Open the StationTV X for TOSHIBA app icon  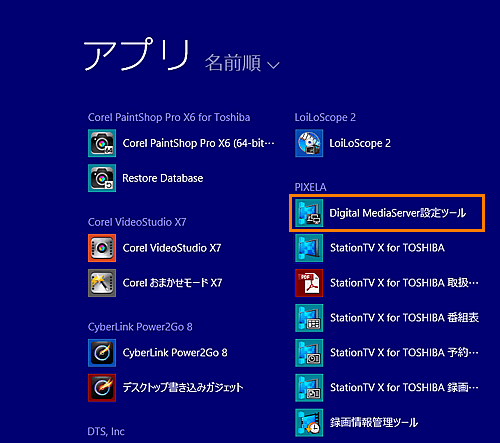pyautogui.click(x=309, y=248)
